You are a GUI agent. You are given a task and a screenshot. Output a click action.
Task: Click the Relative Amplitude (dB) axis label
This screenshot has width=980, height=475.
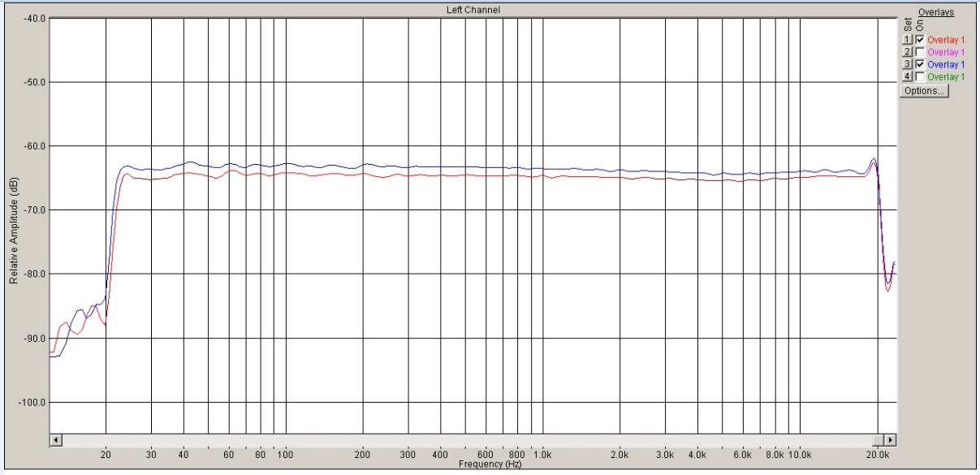[x=14, y=232]
